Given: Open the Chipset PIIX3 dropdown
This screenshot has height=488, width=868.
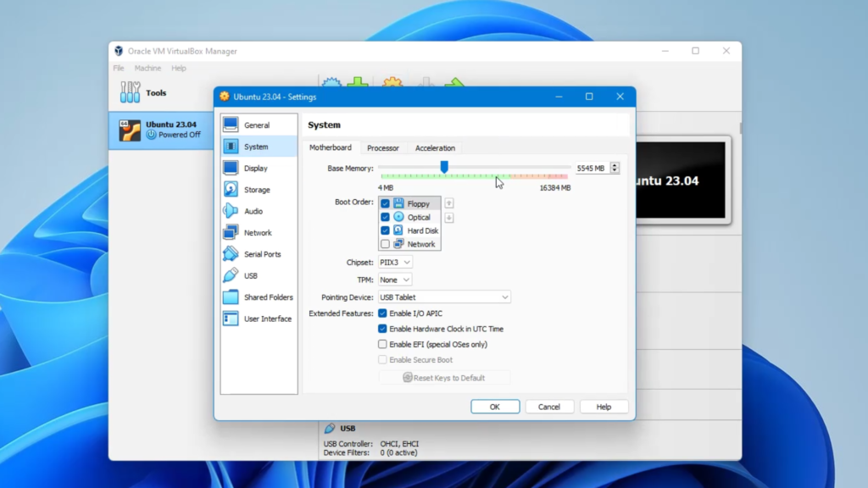Looking at the screenshot, I should (x=395, y=263).
